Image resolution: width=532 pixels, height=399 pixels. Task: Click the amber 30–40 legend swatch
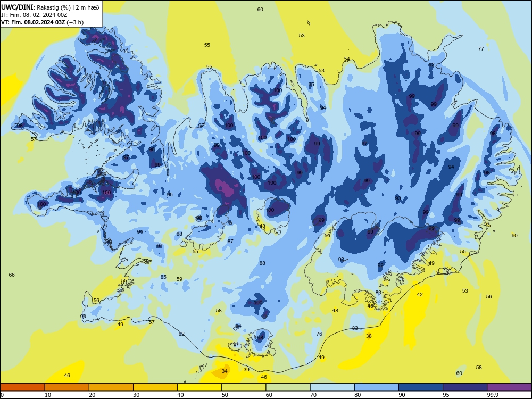[x=155, y=387]
